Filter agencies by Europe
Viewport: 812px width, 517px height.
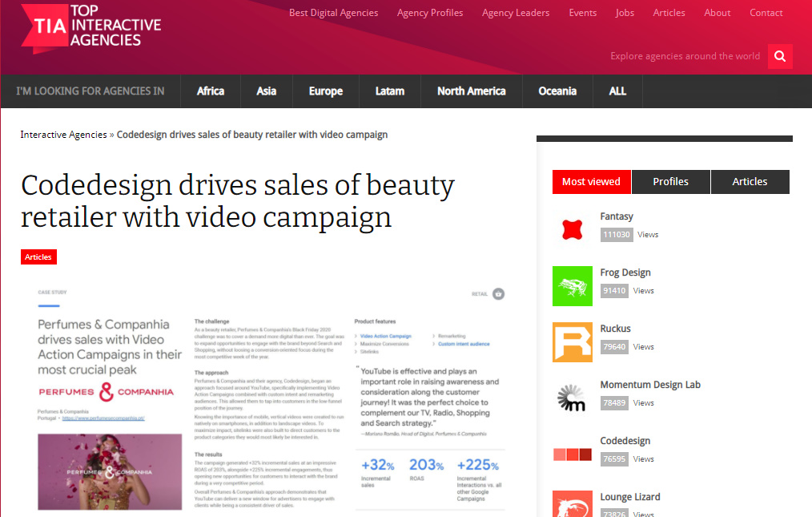(x=326, y=91)
